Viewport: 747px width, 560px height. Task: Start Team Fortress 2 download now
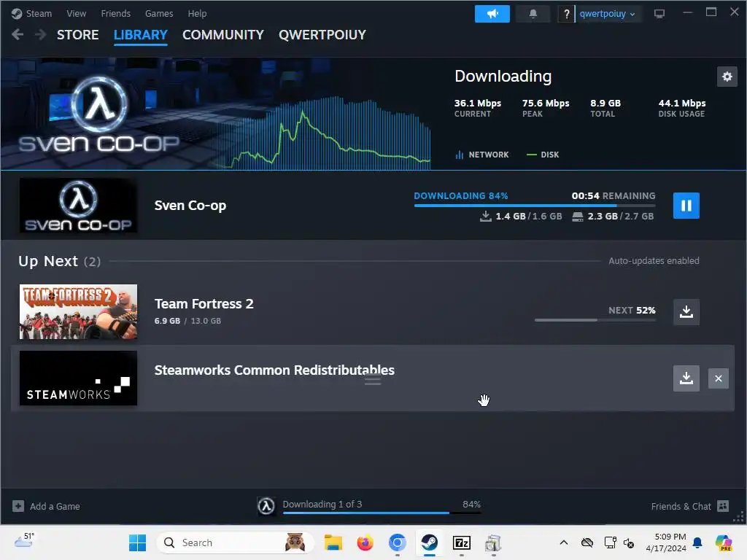point(686,312)
